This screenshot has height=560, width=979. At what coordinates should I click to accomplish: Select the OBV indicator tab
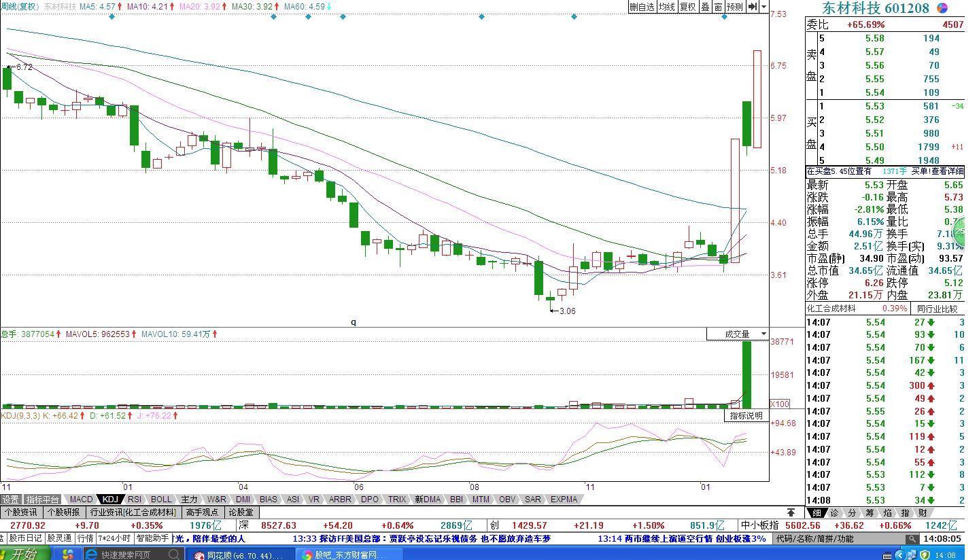point(507,500)
